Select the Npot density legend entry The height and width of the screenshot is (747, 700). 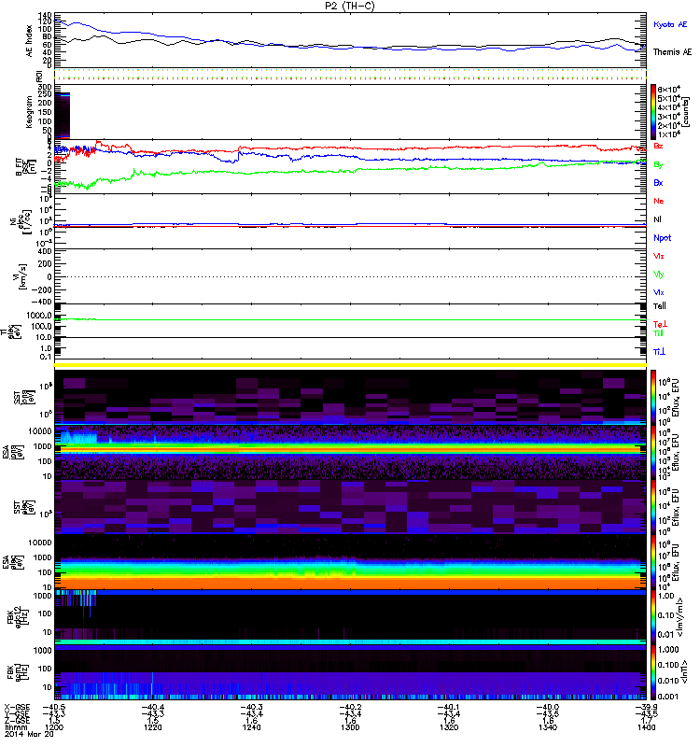pos(661,238)
